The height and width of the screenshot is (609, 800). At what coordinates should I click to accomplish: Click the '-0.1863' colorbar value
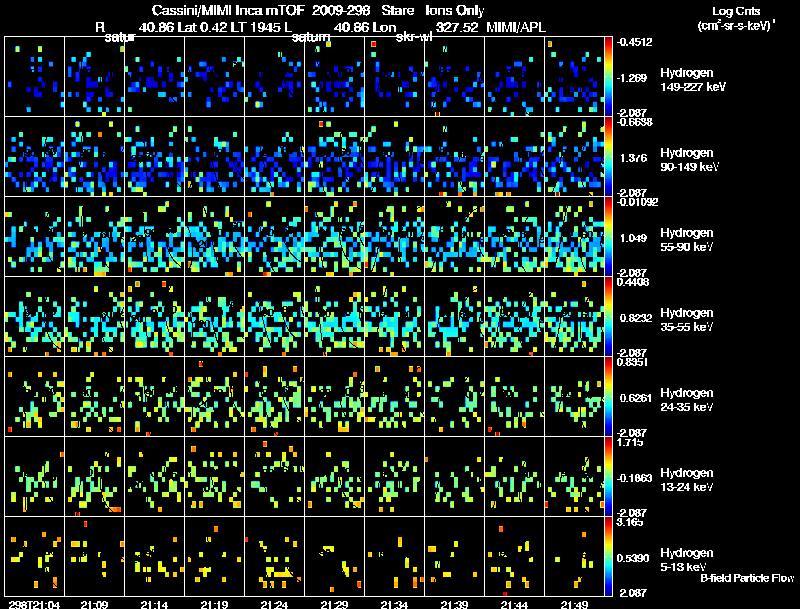point(634,478)
